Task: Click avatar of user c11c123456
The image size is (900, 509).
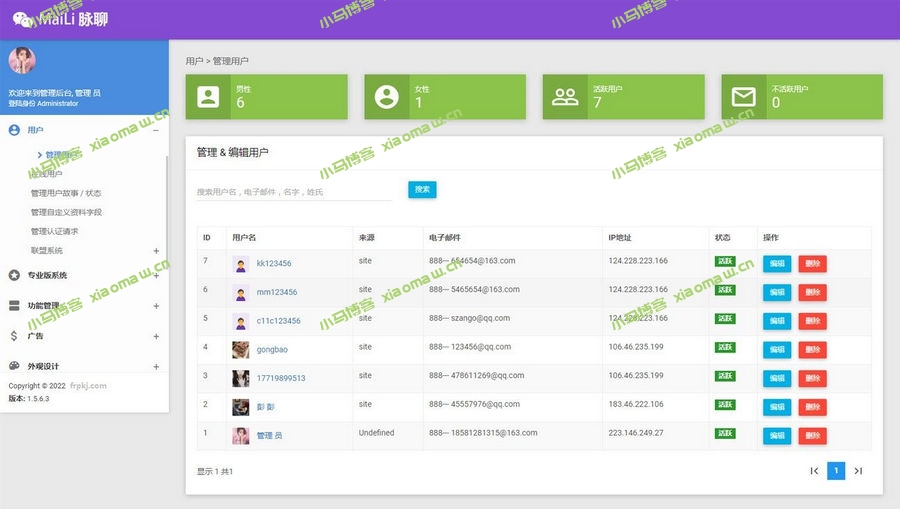Action: pos(240,321)
